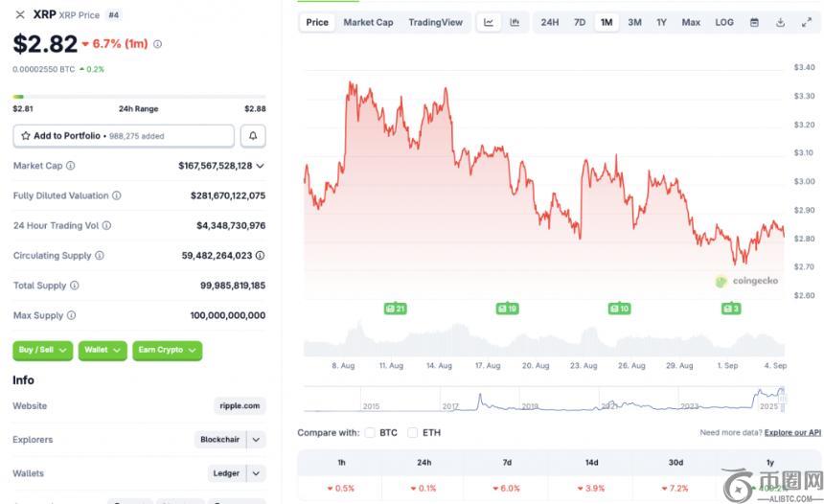The image size is (824, 504).
Task: Select the 7D time range tab
Action: pyautogui.click(x=580, y=22)
